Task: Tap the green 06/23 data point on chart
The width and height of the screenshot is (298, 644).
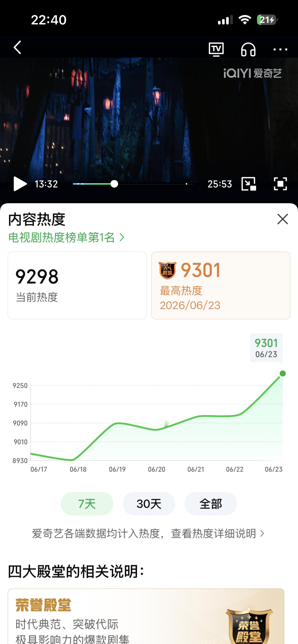Action: click(282, 374)
